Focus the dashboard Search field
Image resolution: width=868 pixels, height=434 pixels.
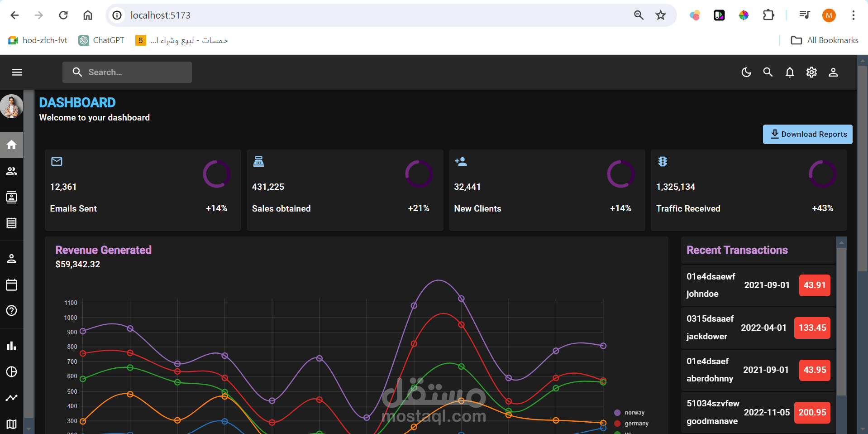coord(127,72)
